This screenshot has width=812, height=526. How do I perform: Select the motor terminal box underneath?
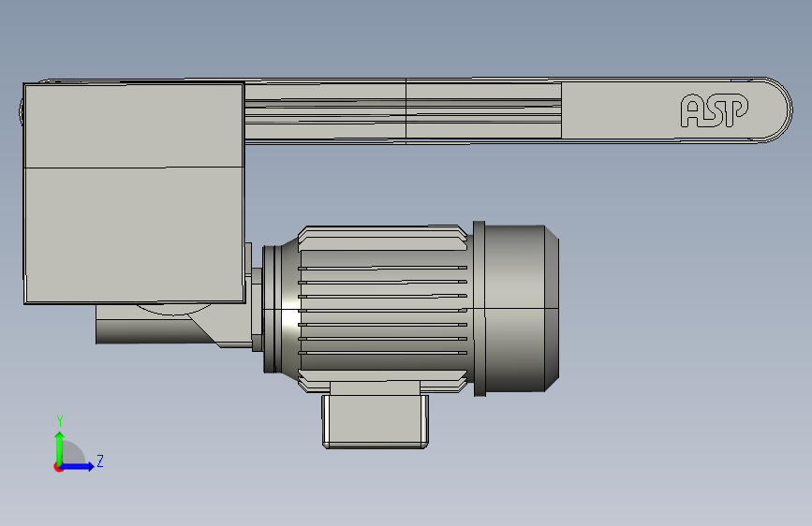tap(375, 421)
